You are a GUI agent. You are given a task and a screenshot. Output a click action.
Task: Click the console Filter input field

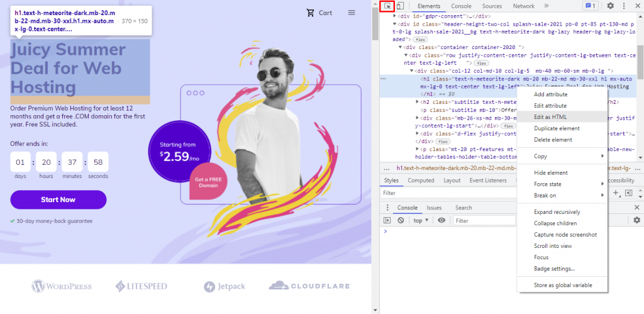(484, 220)
